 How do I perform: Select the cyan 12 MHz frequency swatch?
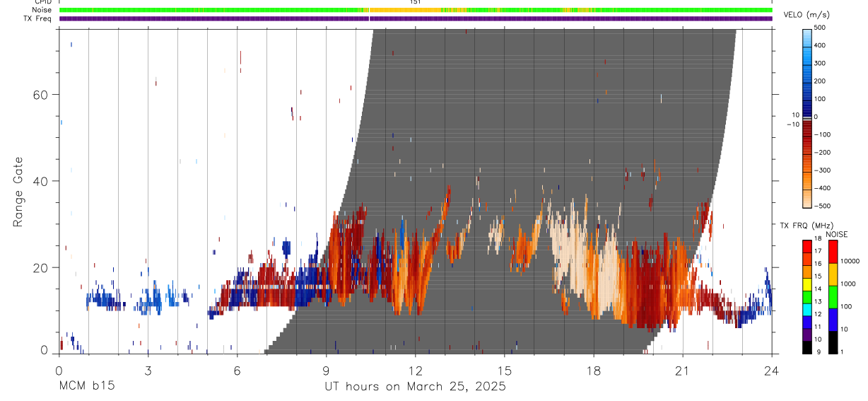point(807,308)
